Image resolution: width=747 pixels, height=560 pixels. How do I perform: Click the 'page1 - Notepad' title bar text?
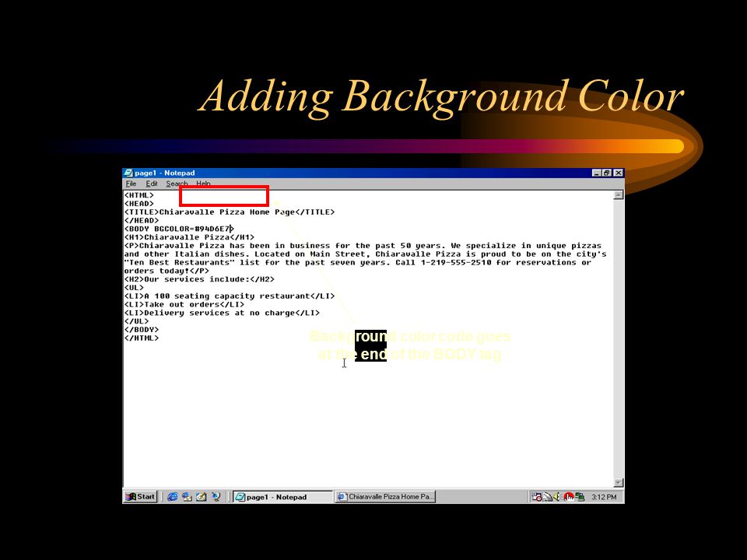165,173
